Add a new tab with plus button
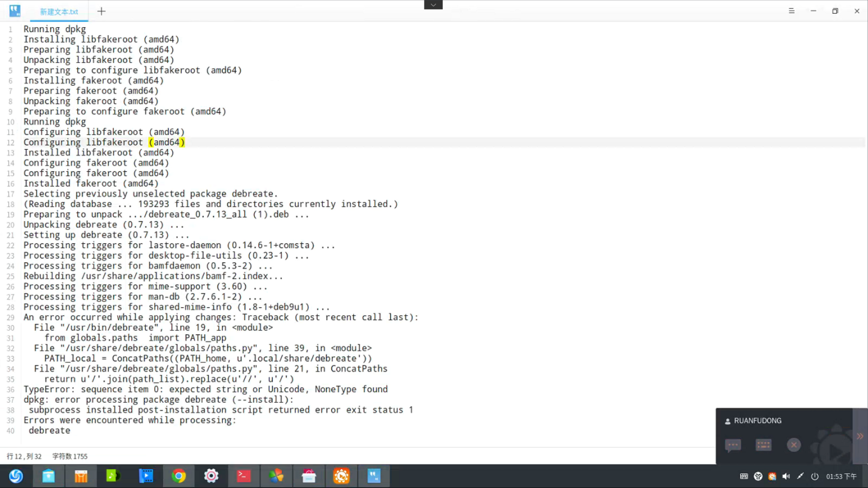The image size is (868, 488). (x=101, y=11)
